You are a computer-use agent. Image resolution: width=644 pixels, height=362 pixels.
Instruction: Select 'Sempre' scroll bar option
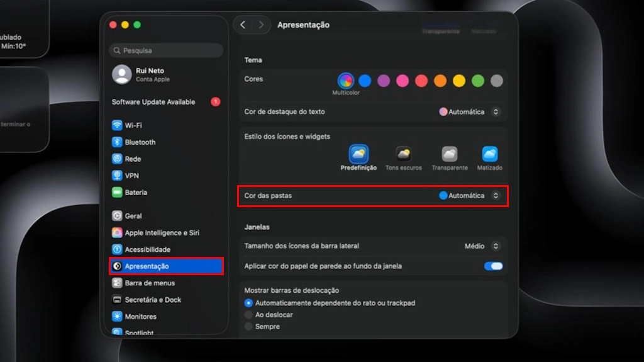[248, 327]
